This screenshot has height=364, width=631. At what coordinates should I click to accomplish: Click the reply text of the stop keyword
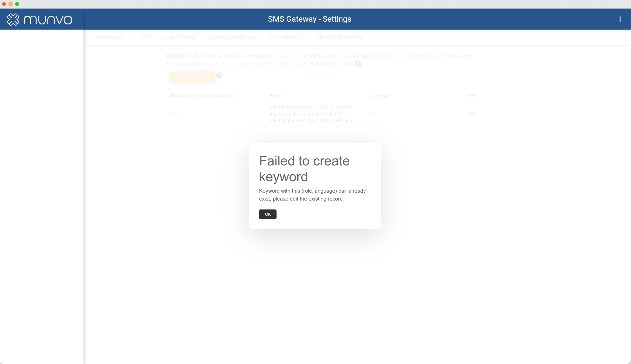click(x=312, y=114)
